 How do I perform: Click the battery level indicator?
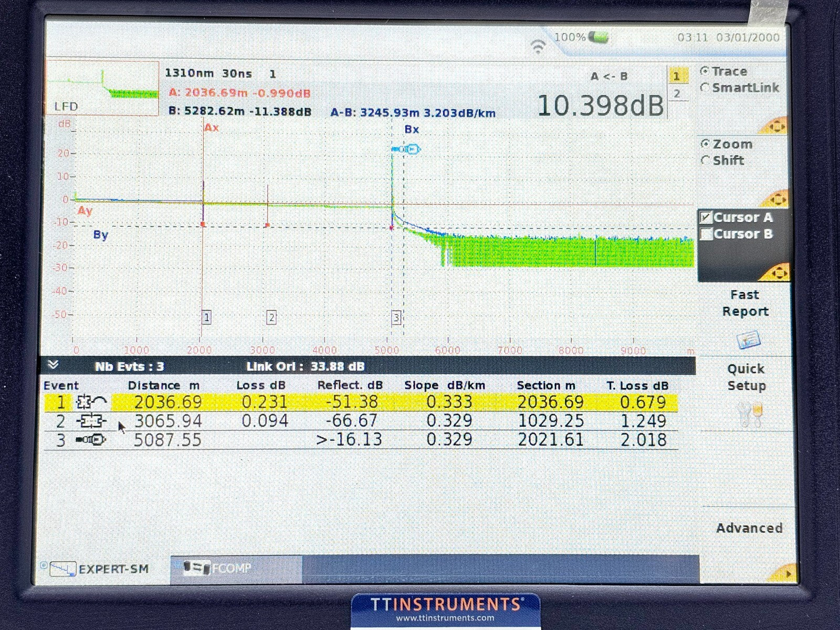598,37
